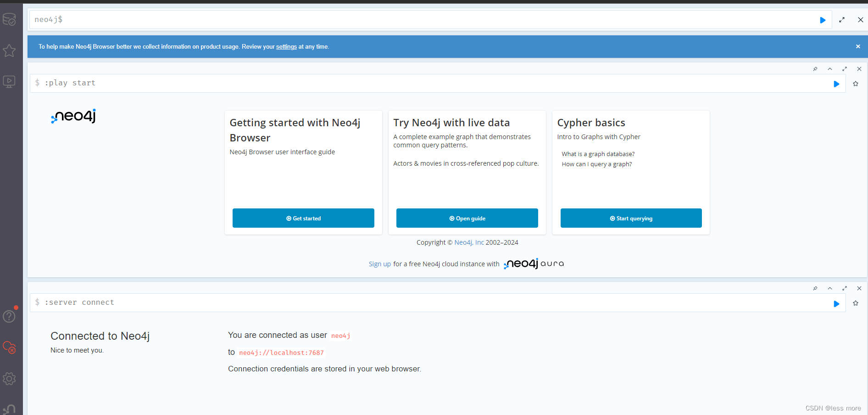The height and width of the screenshot is (415, 868).
Task: Run the command in the main editor
Action: 823,20
